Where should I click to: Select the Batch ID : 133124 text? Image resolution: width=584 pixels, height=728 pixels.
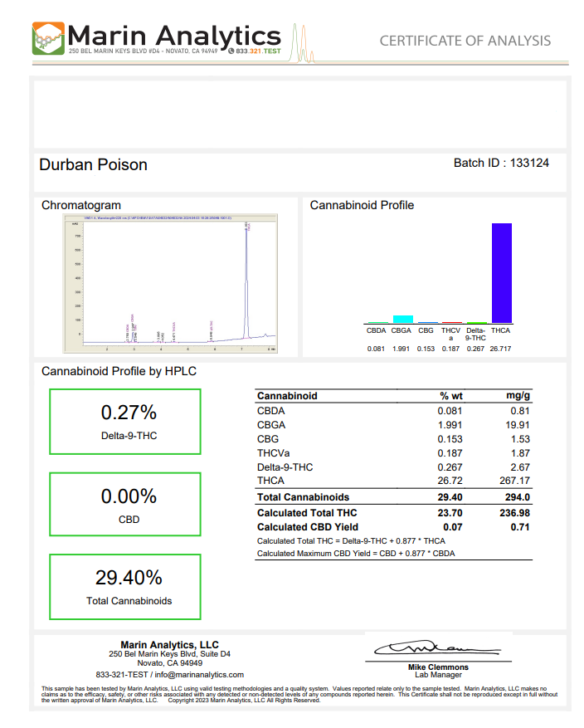(x=501, y=163)
